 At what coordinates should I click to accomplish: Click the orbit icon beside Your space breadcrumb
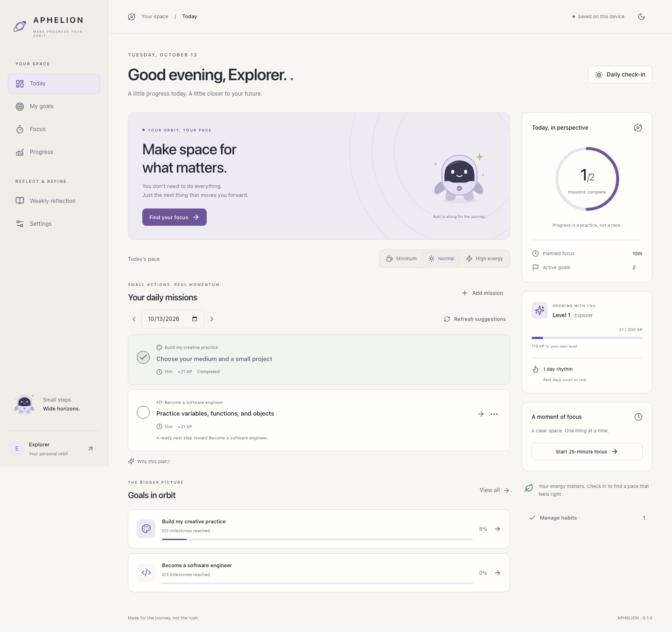132,17
